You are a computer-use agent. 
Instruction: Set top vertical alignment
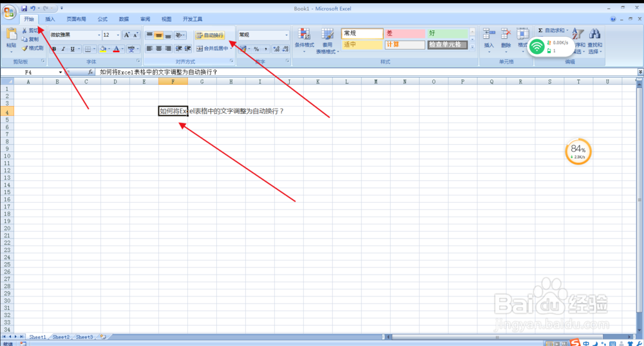(149, 35)
